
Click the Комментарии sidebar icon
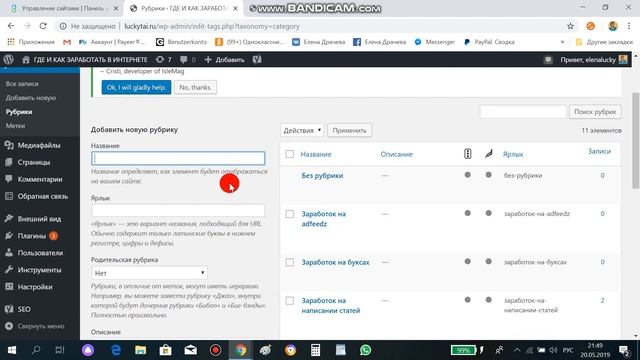point(9,179)
